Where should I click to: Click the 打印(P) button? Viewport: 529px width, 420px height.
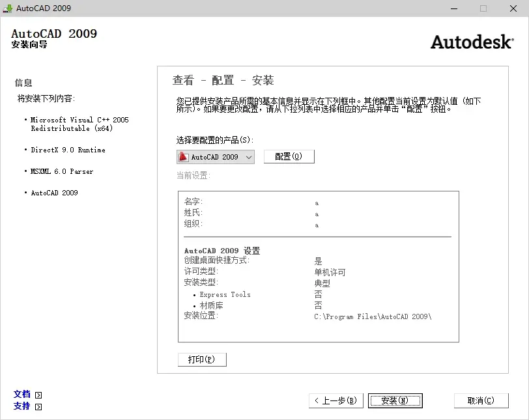(202, 359)
